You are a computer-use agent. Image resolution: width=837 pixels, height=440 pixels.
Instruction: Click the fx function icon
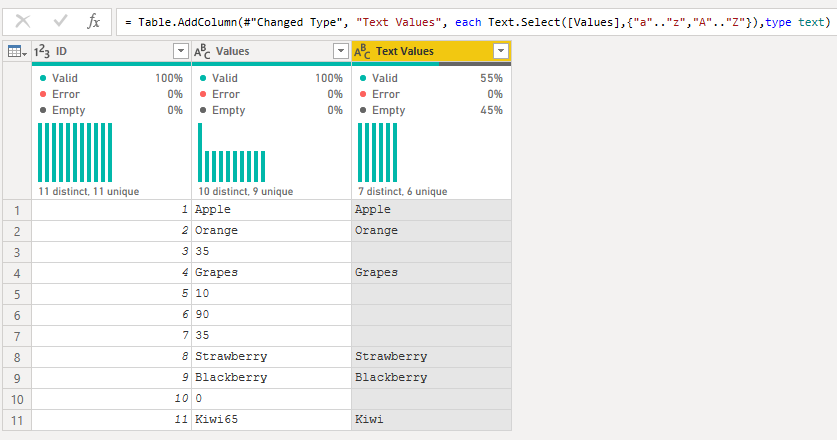[x=93, y=21]
